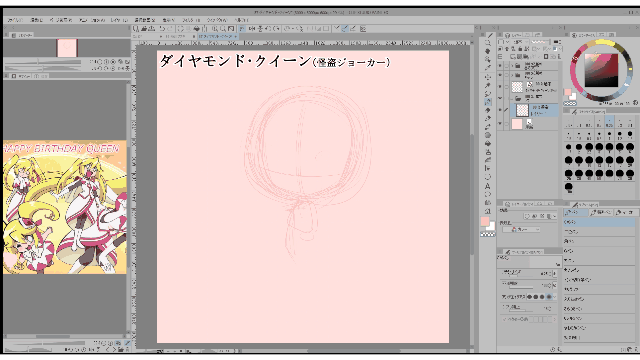Screen dimensions: 640x360
Task: Hide the second collapsed layer folder
Action: [x=500, y=75]
